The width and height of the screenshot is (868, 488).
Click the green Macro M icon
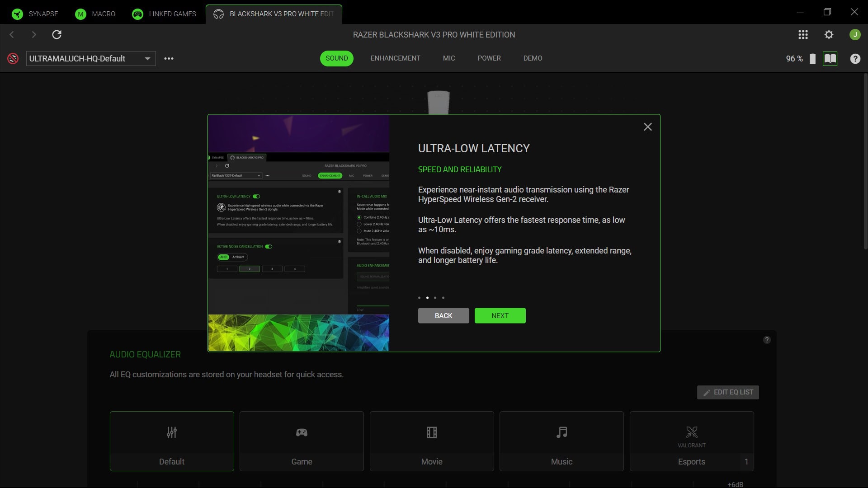click(80, 14)
